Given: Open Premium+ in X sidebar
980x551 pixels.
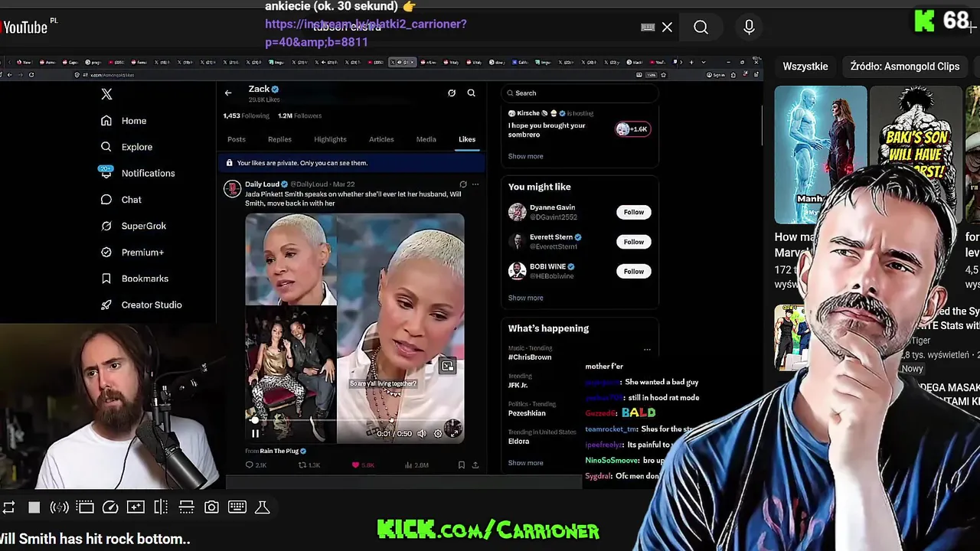Looking at the screenshot, I should 132,253.
